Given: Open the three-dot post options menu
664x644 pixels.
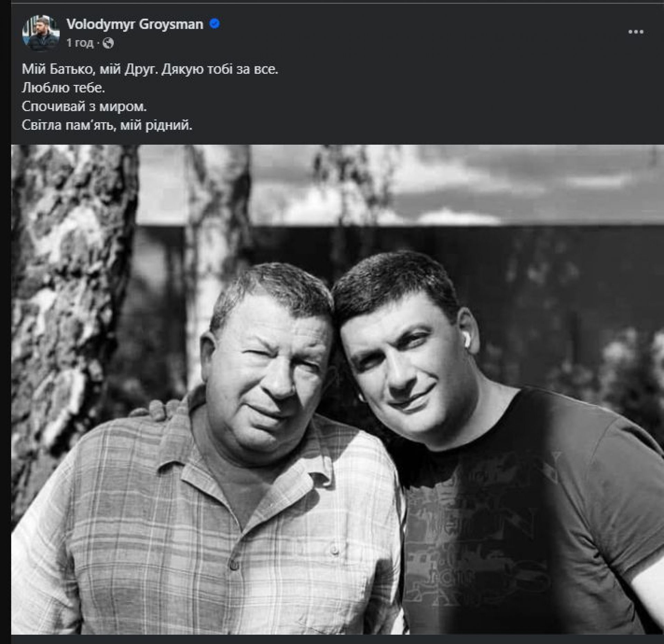Looking at the screenshot, I should pyautogui.click(x=636, y=32).
